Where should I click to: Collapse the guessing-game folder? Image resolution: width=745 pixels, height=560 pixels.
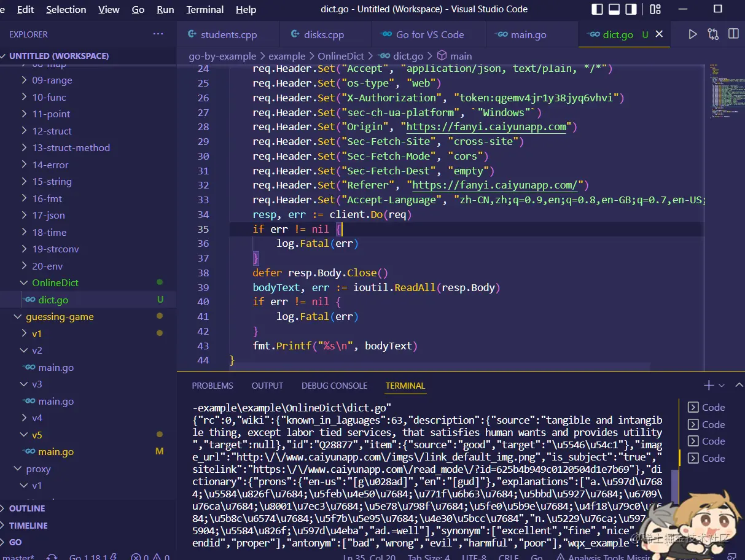88,317
